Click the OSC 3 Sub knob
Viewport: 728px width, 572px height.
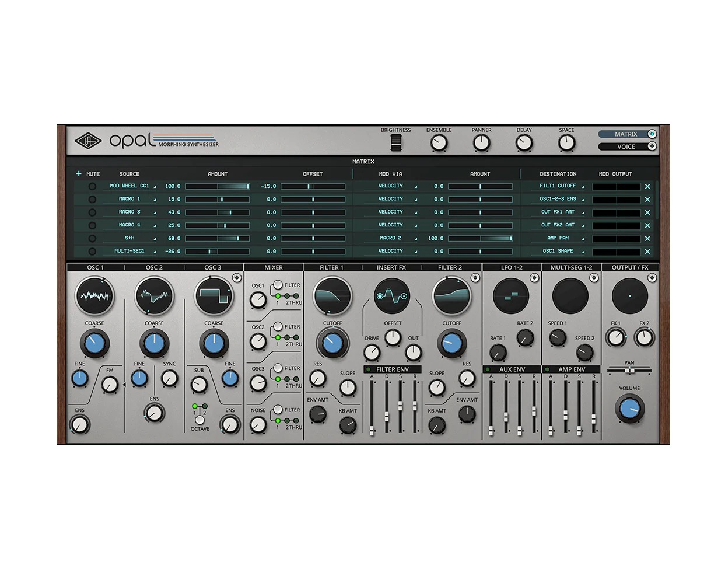(199, 385)
